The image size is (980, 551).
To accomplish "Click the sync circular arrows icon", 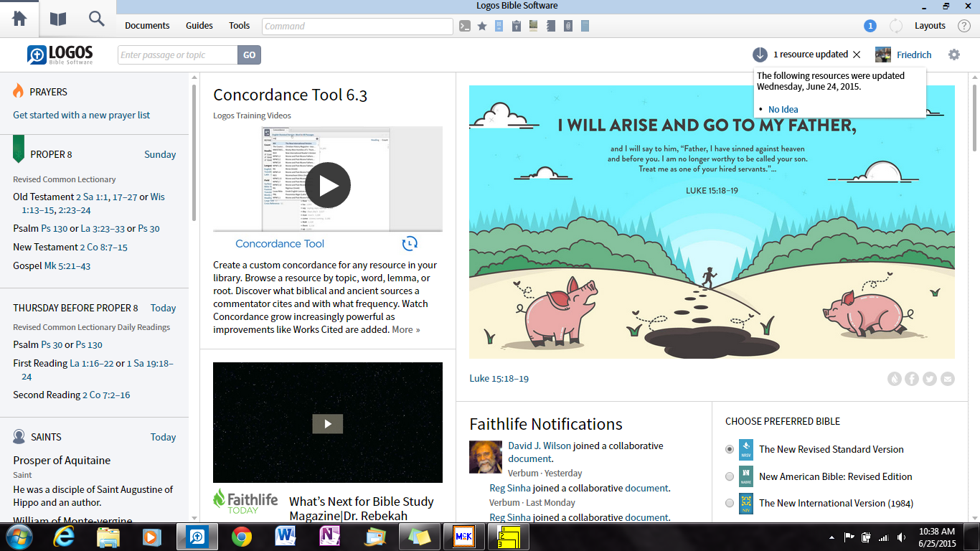I will pyautogui.click(x=896, y=26).
